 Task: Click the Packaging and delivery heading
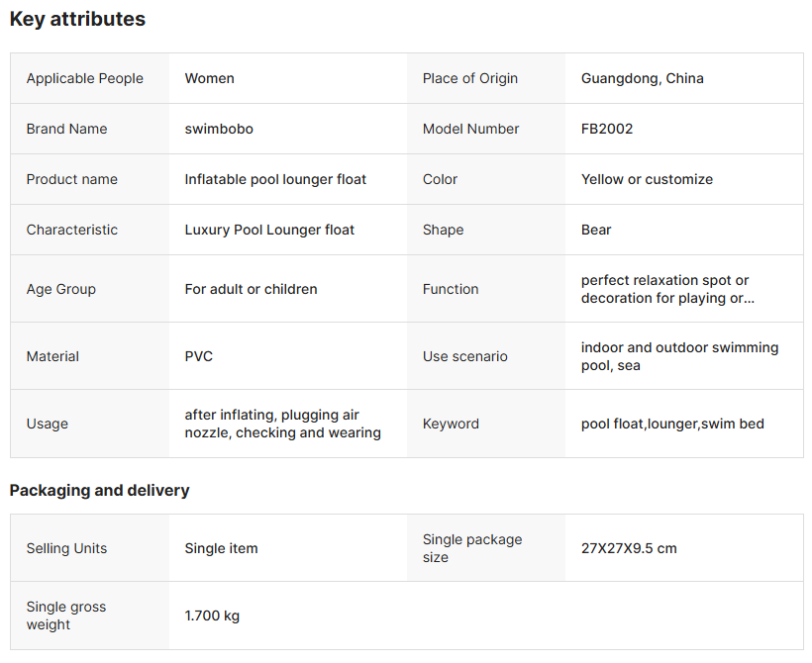99,490
